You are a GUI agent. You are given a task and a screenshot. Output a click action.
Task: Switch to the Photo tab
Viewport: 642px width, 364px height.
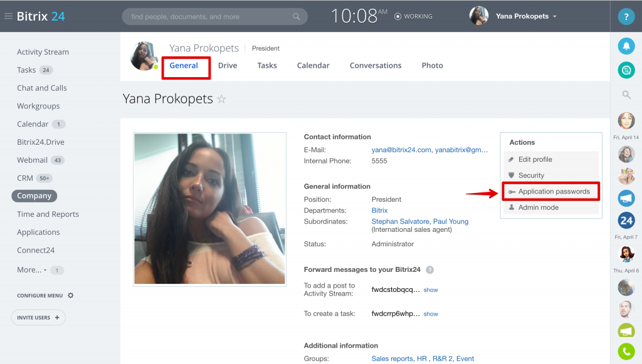433,65
